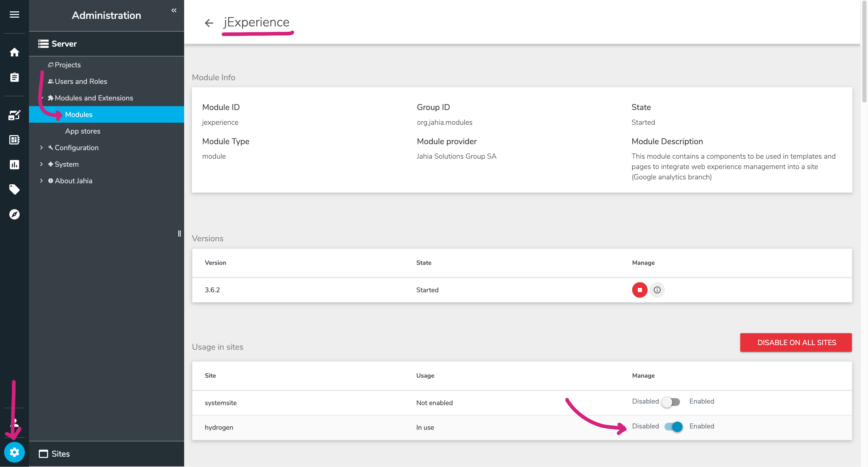Screen dimensions: 868x467
Task: Open the hamburger main menu
Action: click(x=14, y=14)
